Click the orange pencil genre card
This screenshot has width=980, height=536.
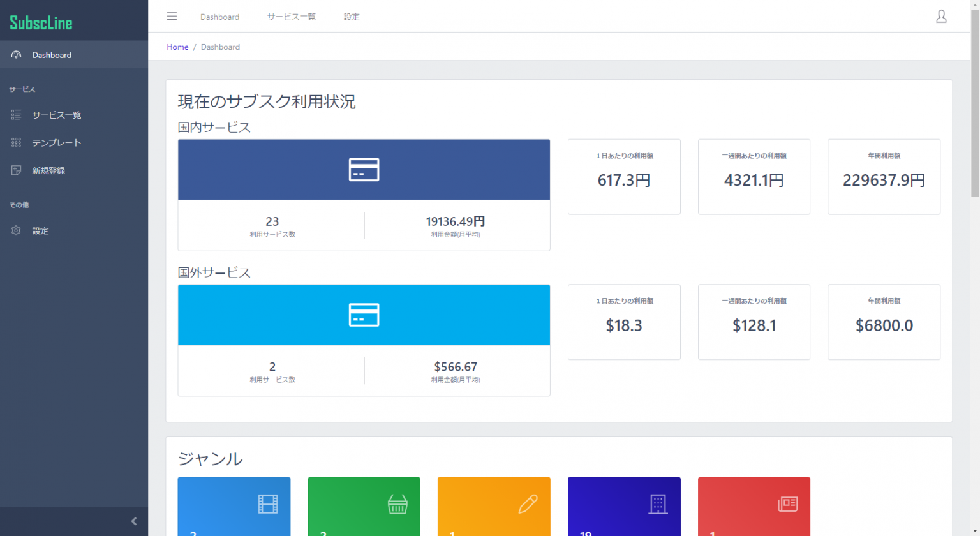click(x=494, y=506)
